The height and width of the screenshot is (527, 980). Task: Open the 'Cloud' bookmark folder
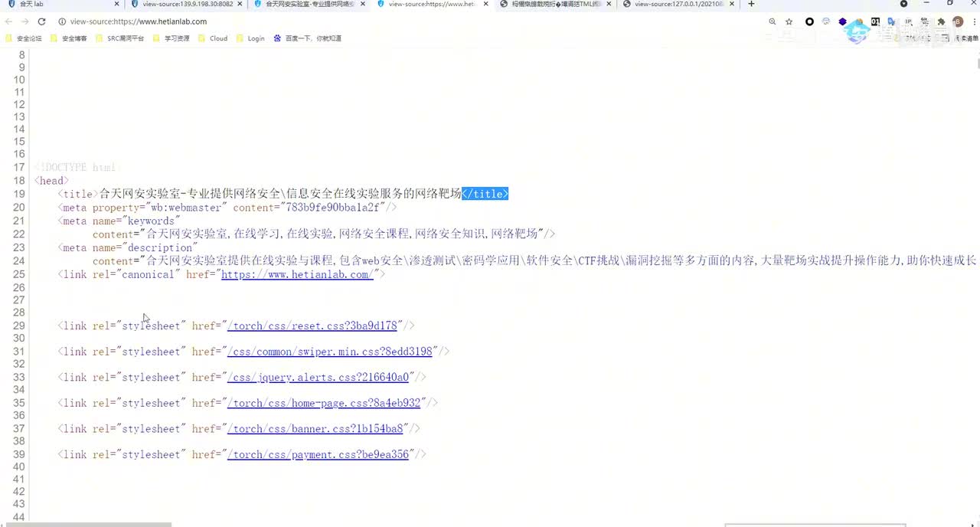(213, 38)
